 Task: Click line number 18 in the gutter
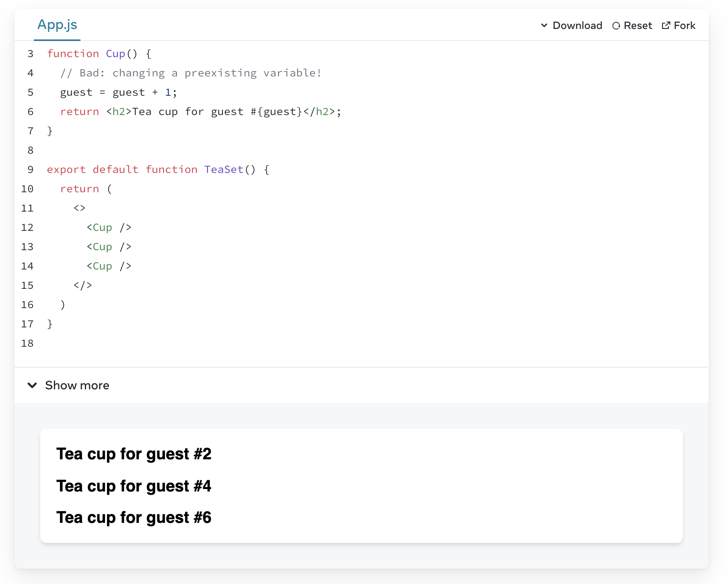[x=27, y=343]
